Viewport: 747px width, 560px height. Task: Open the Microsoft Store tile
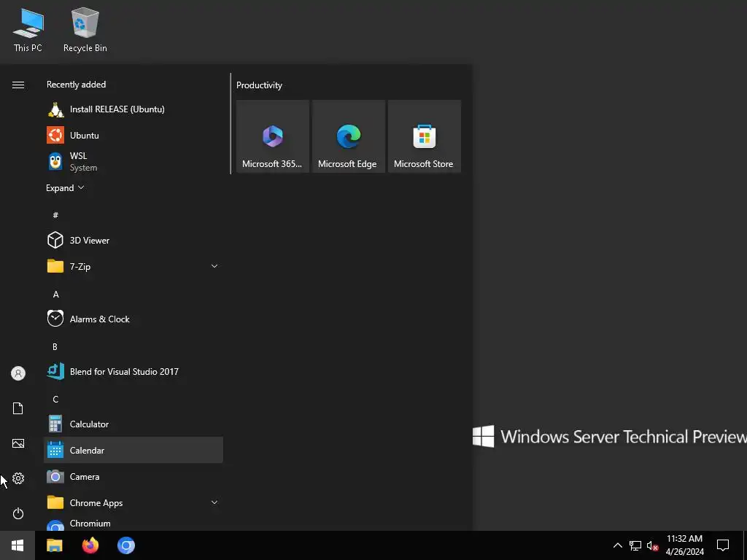[424, 136]
